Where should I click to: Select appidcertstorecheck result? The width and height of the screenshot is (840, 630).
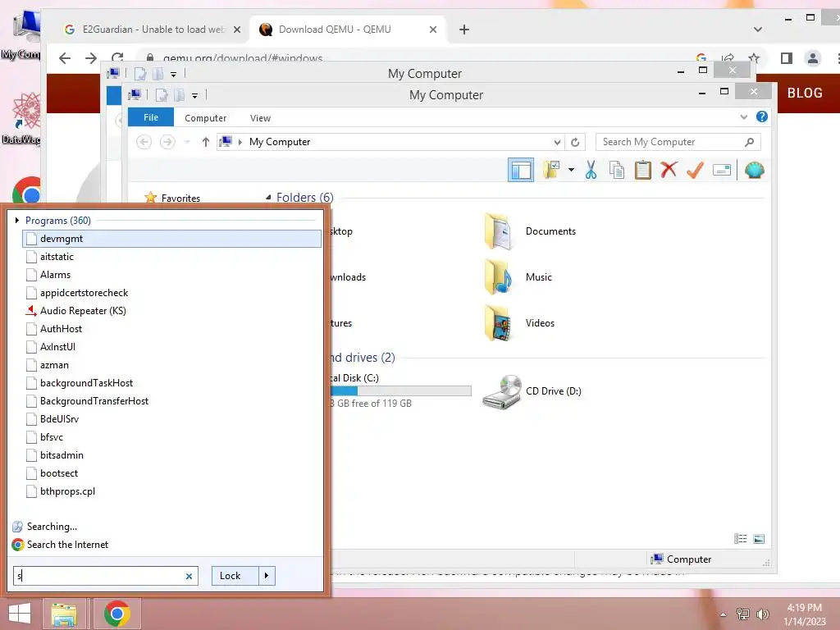coord(172,293)
